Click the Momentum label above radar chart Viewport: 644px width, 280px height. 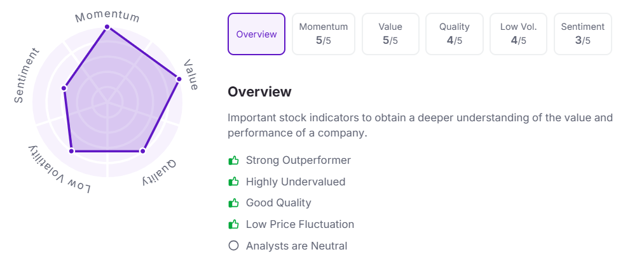tap(107, 15)
